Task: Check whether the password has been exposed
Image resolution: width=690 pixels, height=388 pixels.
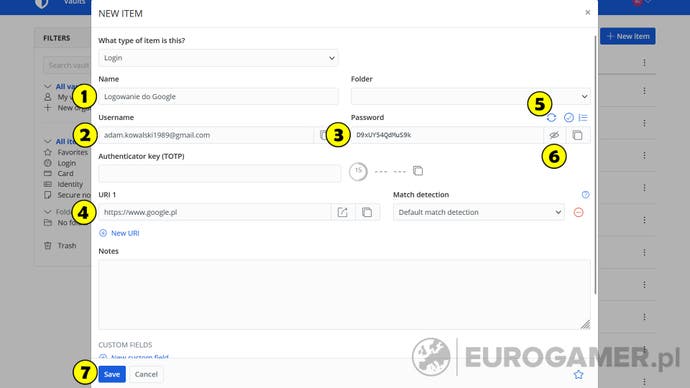Action: point(569,117)
